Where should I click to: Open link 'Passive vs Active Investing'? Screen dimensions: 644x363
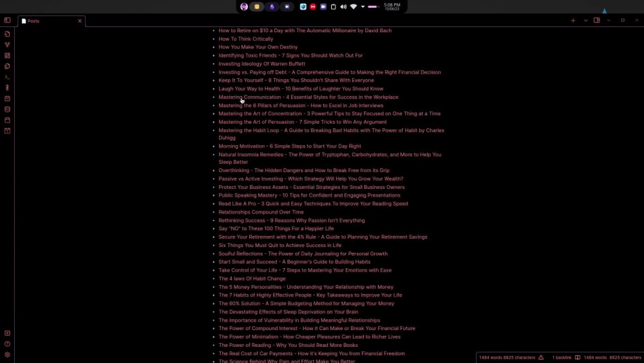311,179
